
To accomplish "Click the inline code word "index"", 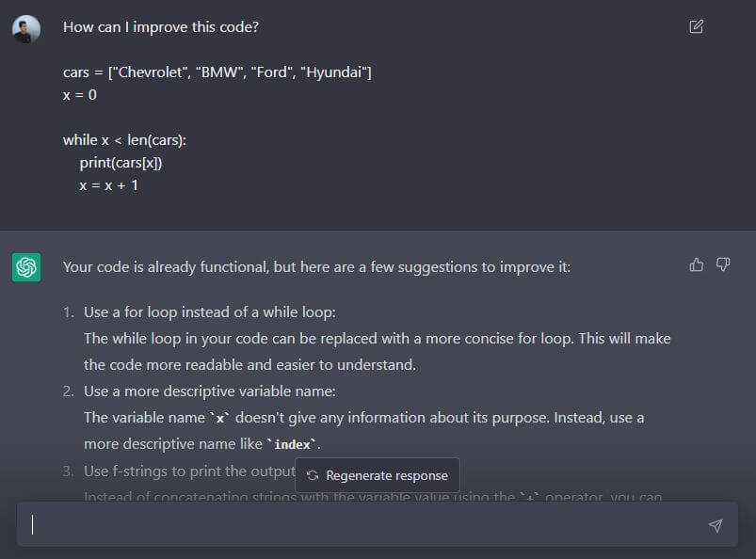I will click(x=293, y=444).
